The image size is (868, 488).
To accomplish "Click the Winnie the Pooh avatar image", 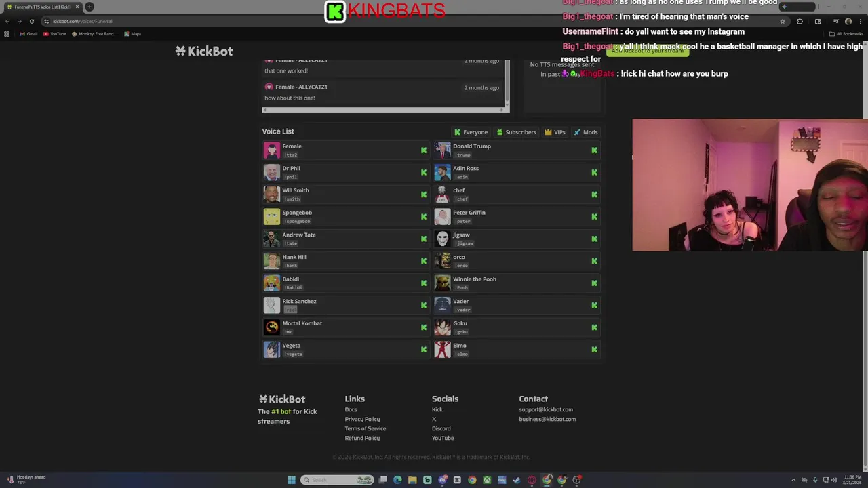I will click(442, 283).
